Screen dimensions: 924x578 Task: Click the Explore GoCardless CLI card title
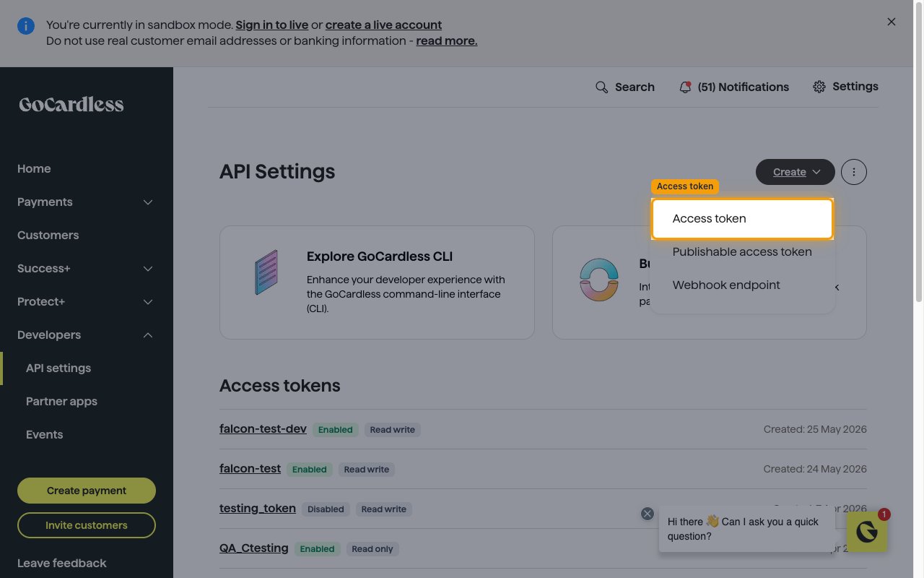point(380,256)
